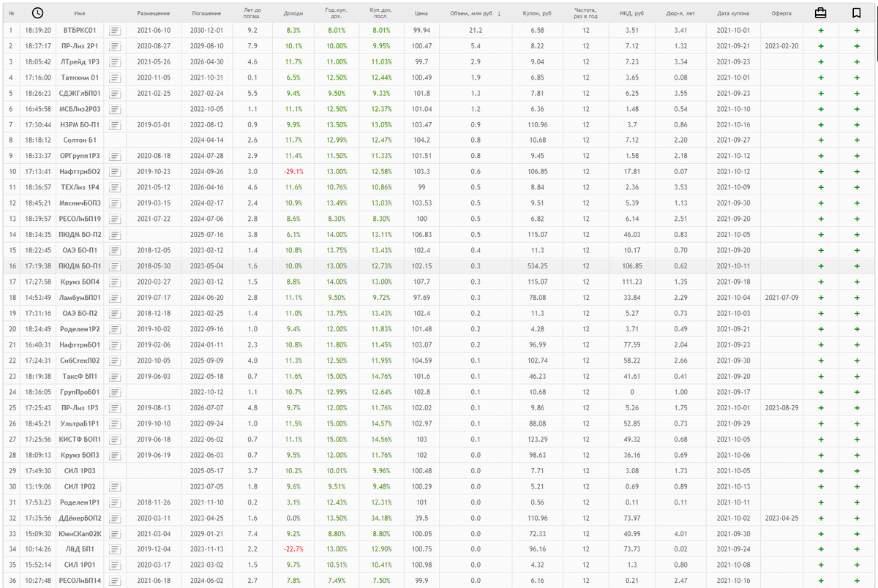Select volume value 21.2
Image resolution: width=878 pixels, height=588 pixels.
tap(476, 31)
